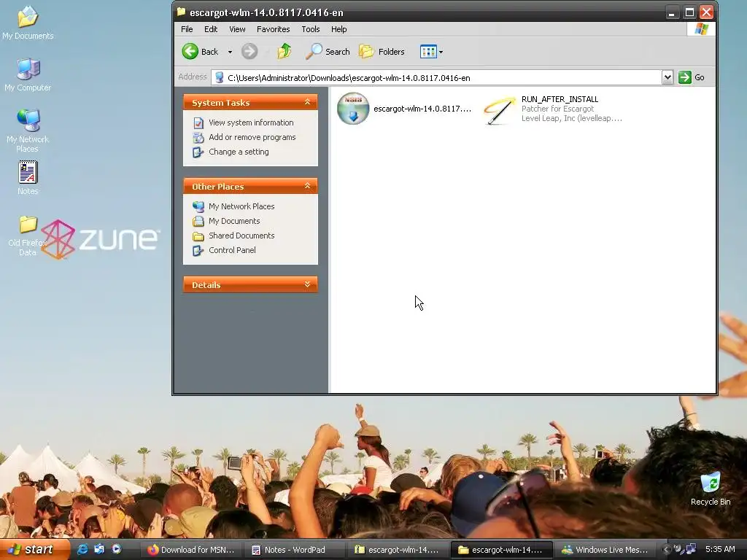Open the Tools menu
The height and width of the screenshot is (560, 747).
[310, 29]
